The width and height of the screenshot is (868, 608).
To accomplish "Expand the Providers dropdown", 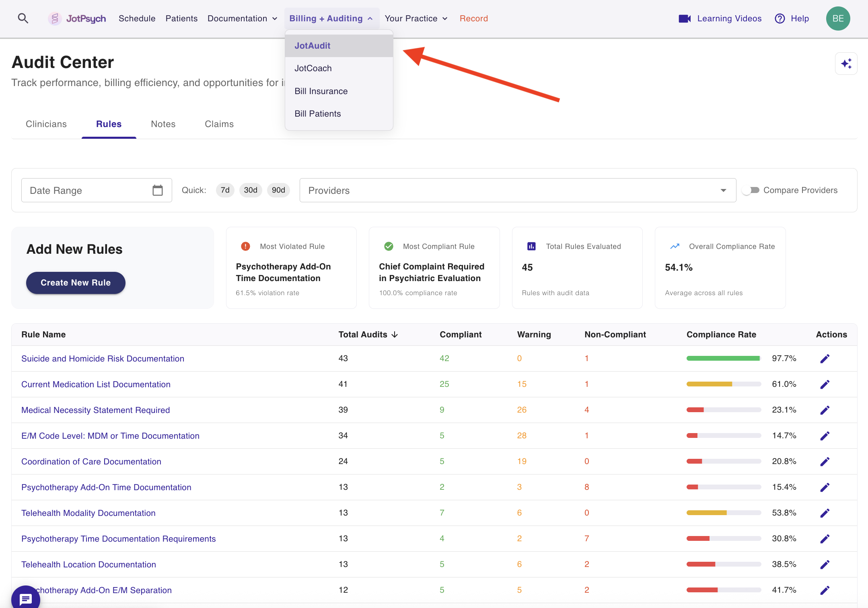I will click(x=723, y=190).
